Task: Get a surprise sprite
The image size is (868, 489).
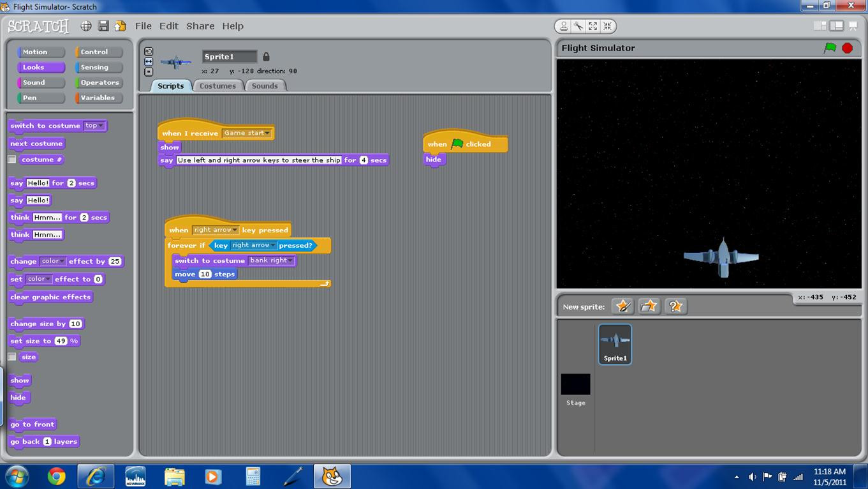Action: point(675,306)
